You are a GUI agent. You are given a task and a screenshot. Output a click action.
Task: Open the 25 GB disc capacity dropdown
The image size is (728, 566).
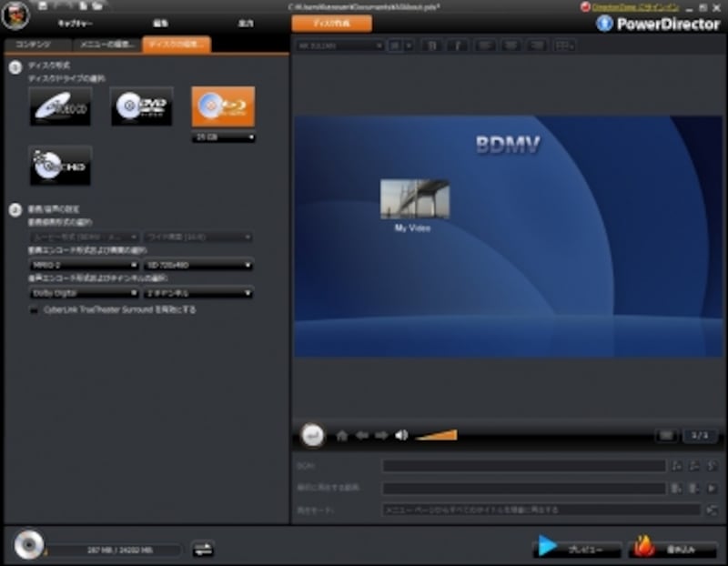223,137
